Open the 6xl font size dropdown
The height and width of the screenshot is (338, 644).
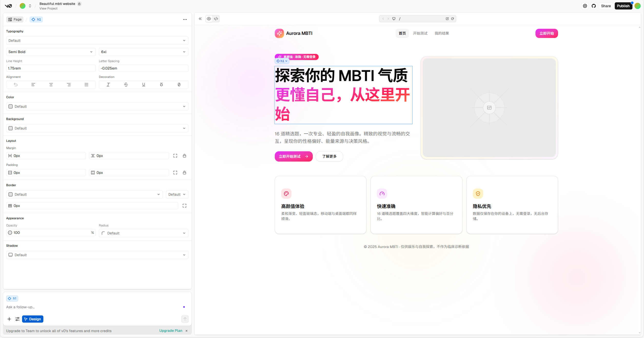click(143, 52)
